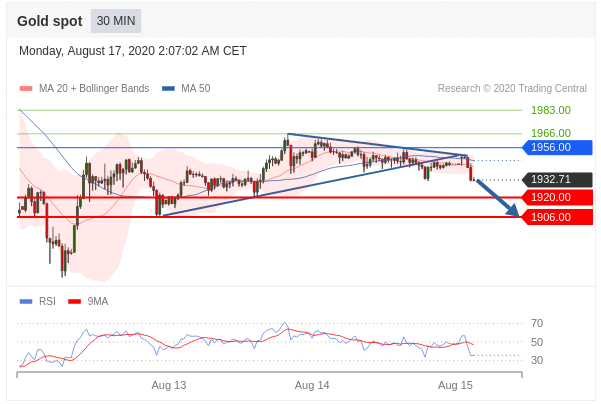Click the black 1932.71 current price tag
The image size is (601, 404).
558,179
